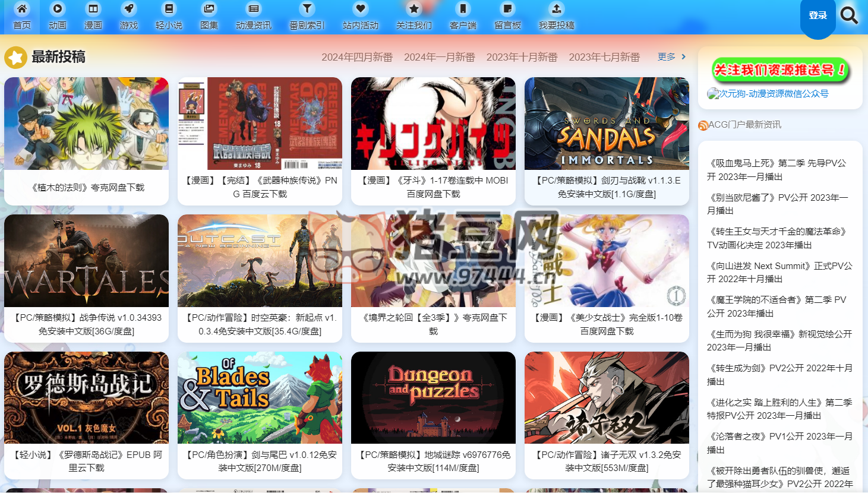Click the 站内活动 heart icon
Viewport: 868px width, 493px height.
[361, 9]
